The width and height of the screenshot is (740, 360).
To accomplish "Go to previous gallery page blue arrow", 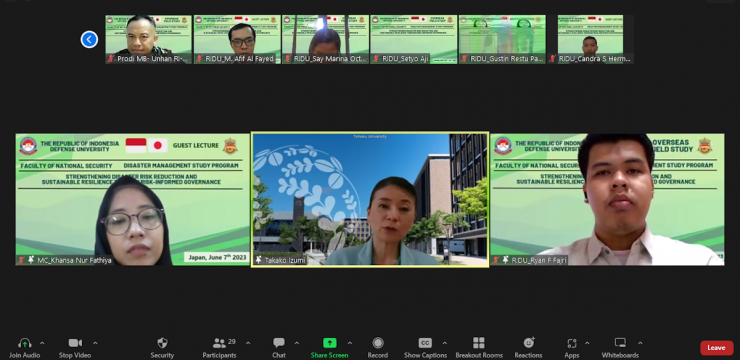I will 89,40.
